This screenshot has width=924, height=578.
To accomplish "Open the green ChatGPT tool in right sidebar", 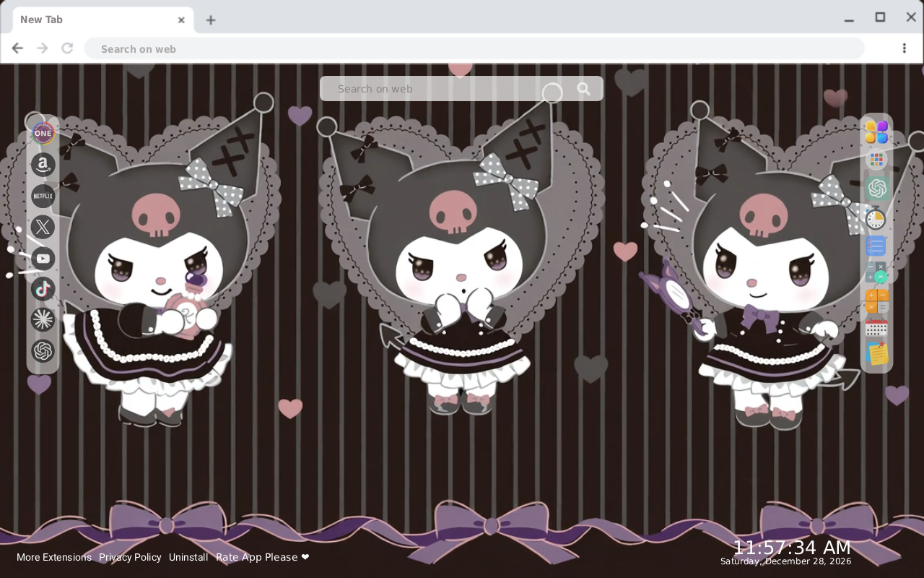I will [876, 189].
